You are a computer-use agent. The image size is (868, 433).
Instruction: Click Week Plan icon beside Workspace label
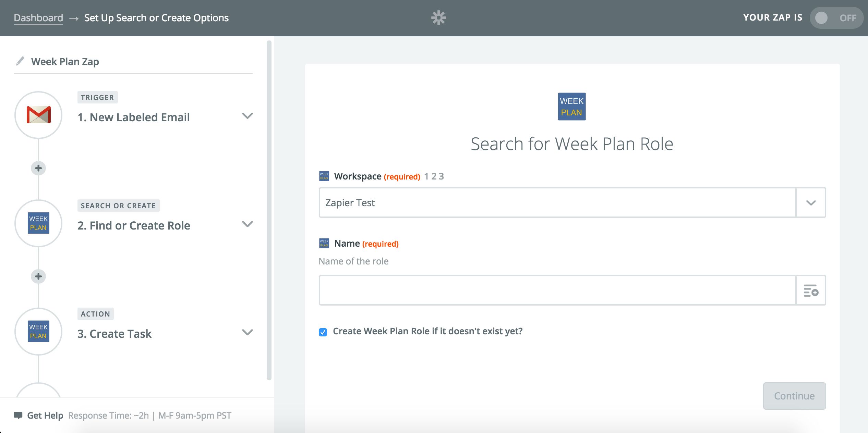[324, 176]
